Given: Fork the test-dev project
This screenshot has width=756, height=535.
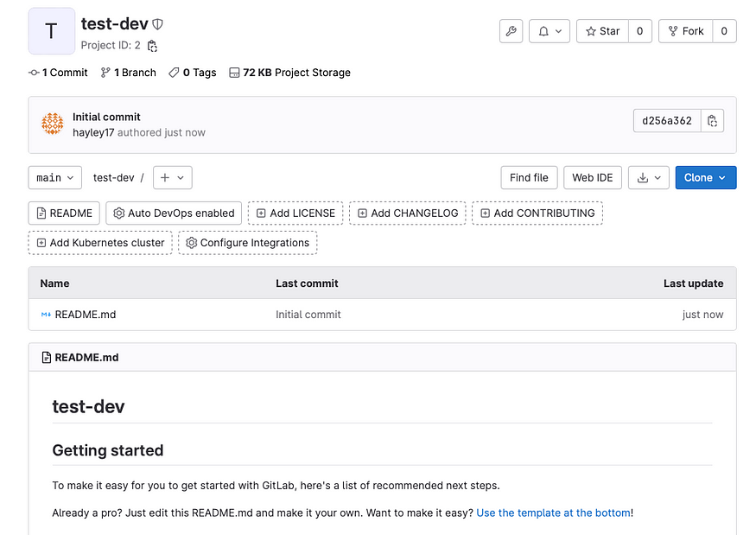Looking at the screenshot, I should [686, 31].
